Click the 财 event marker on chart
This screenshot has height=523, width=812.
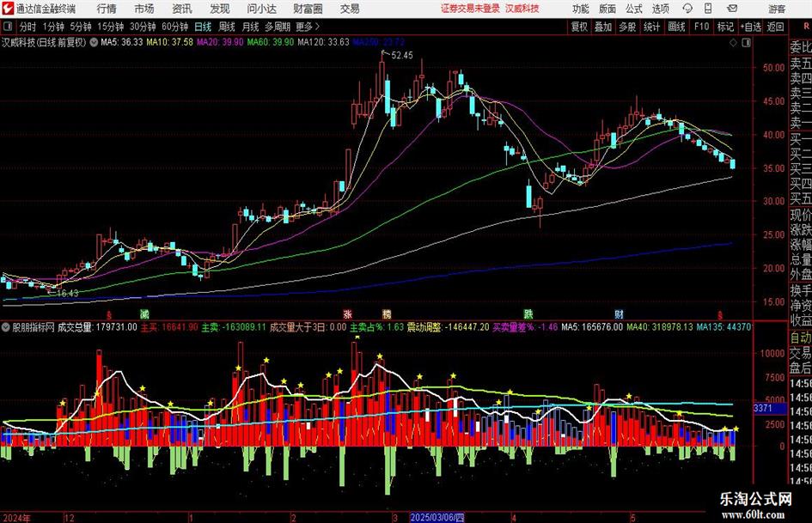[620, 313]
